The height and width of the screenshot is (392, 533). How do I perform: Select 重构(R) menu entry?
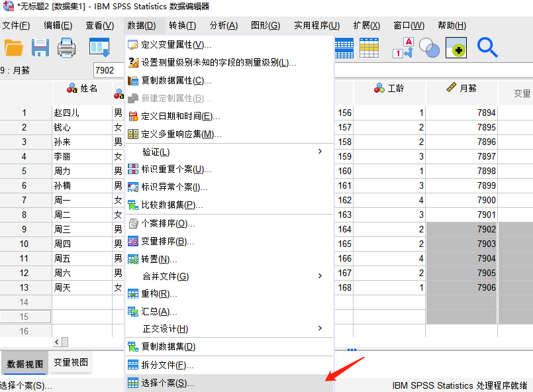(229, 294)
